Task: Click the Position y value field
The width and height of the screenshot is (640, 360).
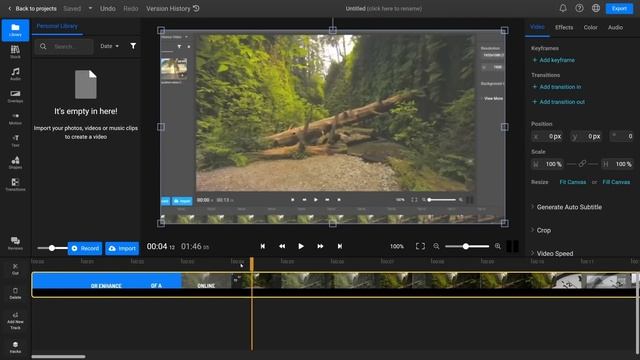Action: [x=586, y=136]
